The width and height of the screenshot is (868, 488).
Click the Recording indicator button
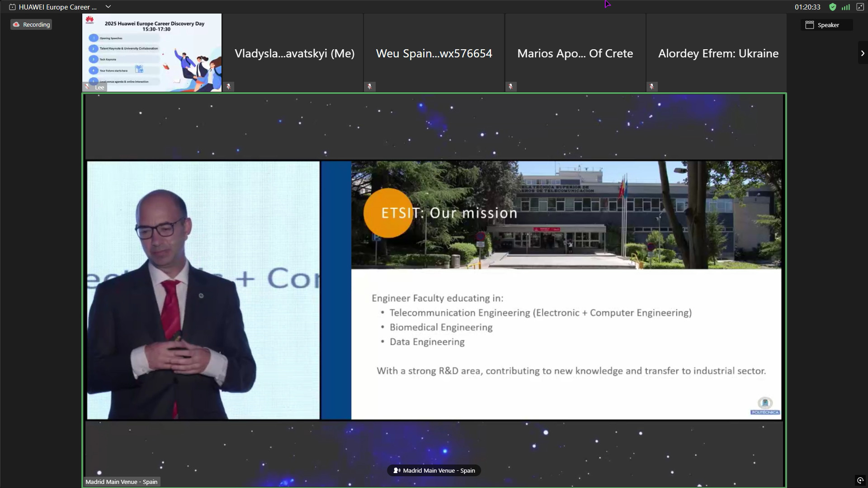tap(31, 24)
